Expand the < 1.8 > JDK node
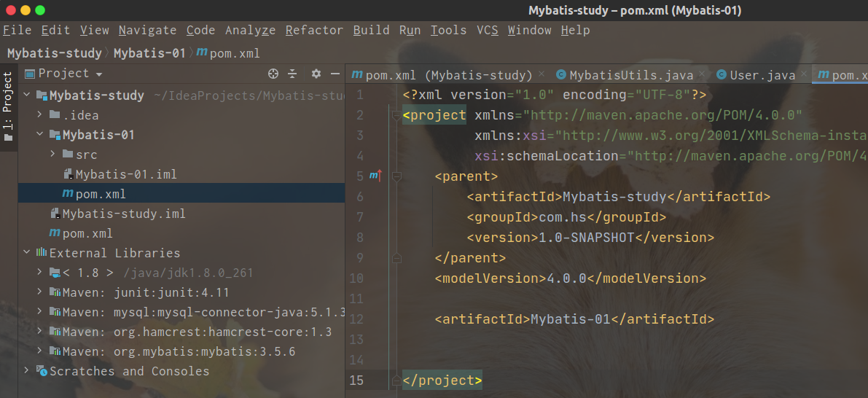 [x=40, y=273]
